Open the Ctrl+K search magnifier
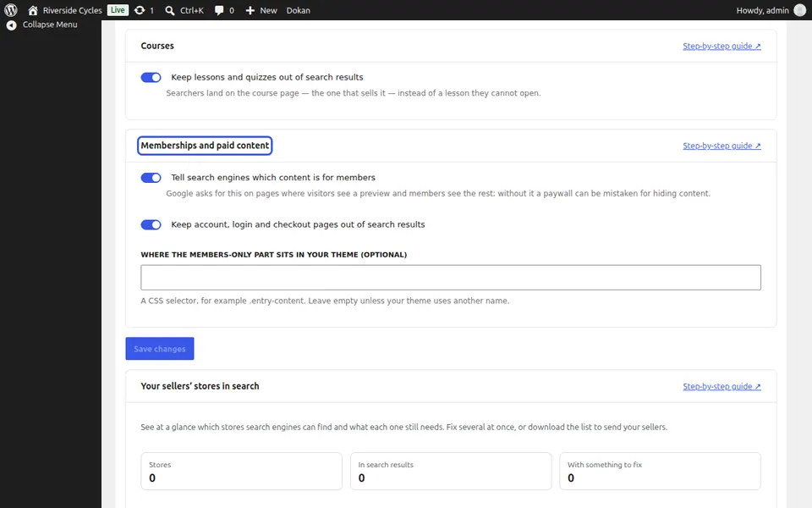This screenshot has height=508, width=812. click(x=170, y=10)
